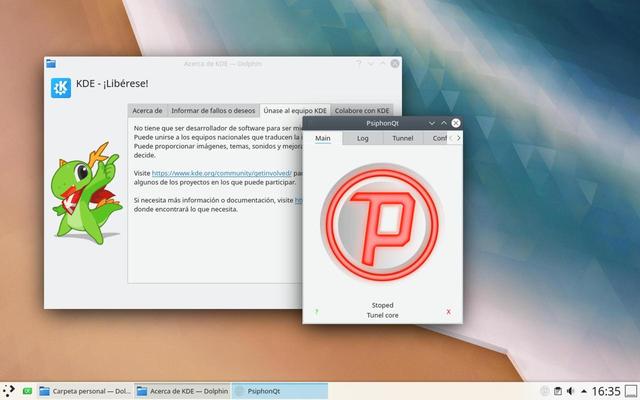Click the green pager icon on the panel

pyautogui.click(x=27, y=391)
